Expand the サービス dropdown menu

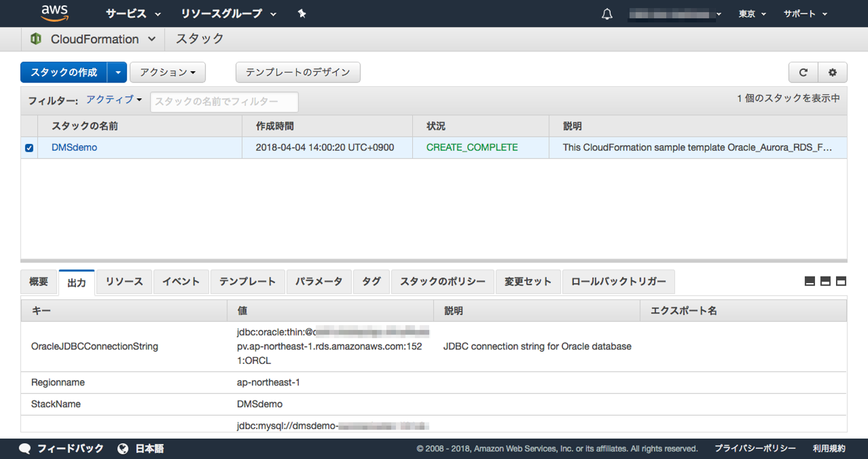[x=133, y=14]
